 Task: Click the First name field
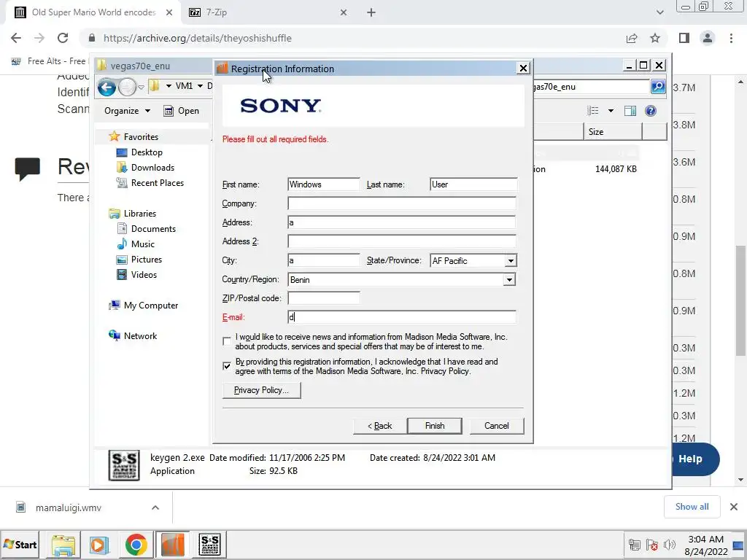click(x=324, y=184)
